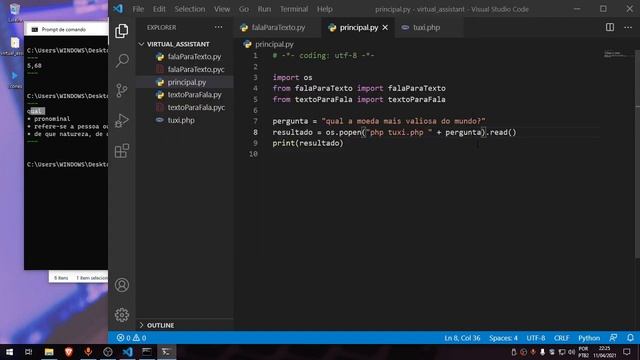Click the VS Code logo icon
The image size is (640, 360).
[x=118, y=9]
